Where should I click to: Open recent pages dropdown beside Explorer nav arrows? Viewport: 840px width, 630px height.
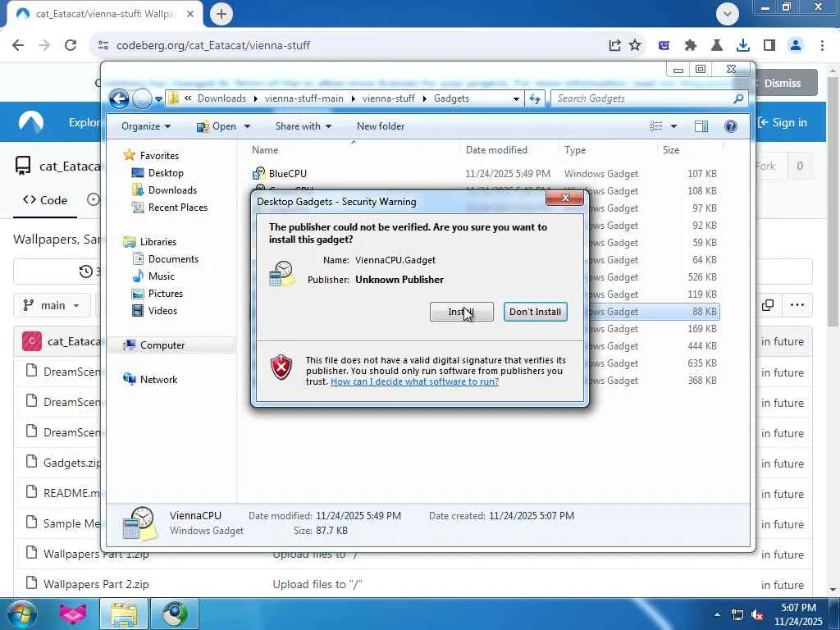(x=158, y=99)
